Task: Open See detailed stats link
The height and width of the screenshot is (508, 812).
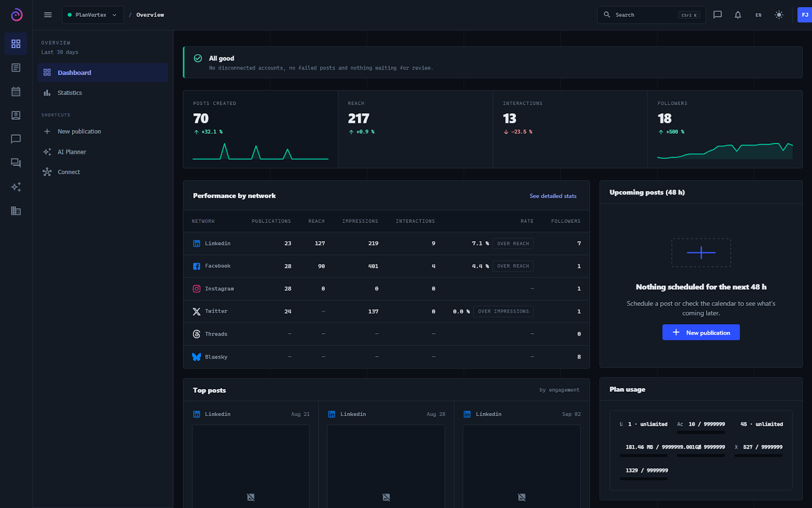Action: click(553, 196)
